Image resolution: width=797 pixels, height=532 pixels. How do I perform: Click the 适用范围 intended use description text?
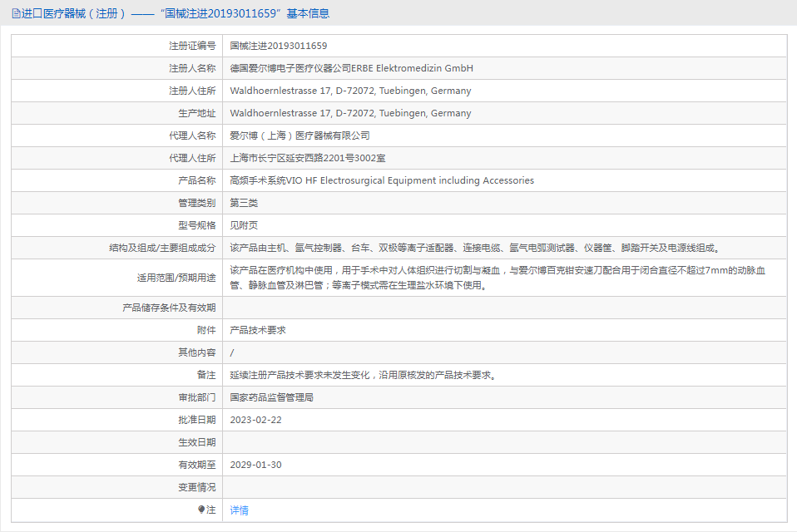(498, 278)
